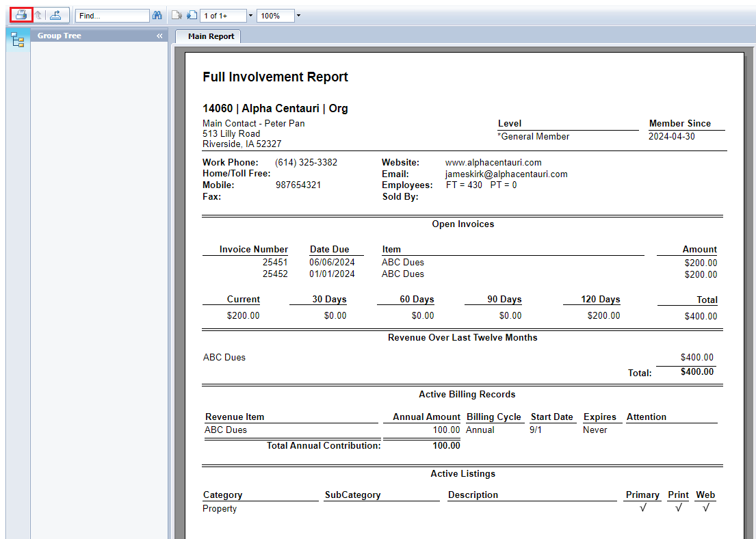Image resolution: width=756 pixels, height=539 pixels.
Task: Click the jameskirk@alphacentauri.com email address
Action: pos(506,174)
